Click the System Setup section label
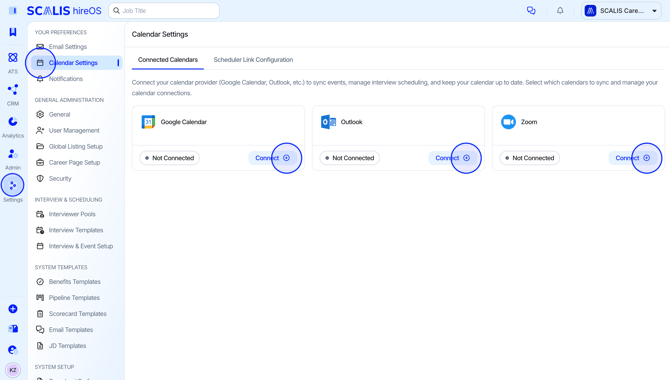Image resolution: width=670 pixels, height=380 pixels. pyautogui.click(x=54, y=367)
